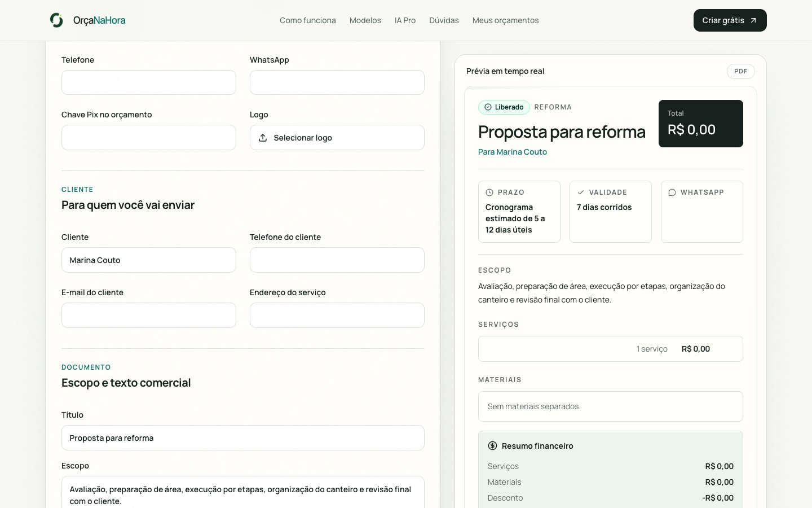Open the Dúvidas navigation link
This screenshot has width=812, height=508.
[x=444, y=20]
